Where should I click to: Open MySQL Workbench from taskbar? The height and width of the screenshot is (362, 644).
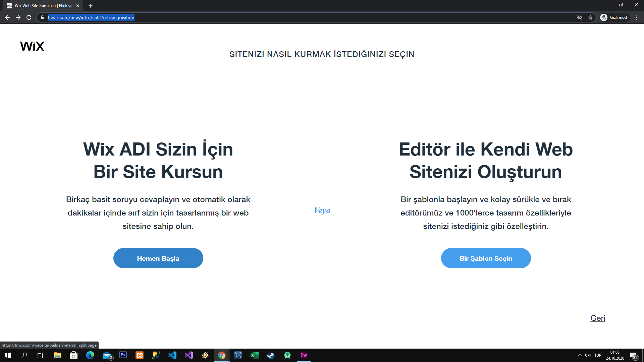tap(238, 355)
